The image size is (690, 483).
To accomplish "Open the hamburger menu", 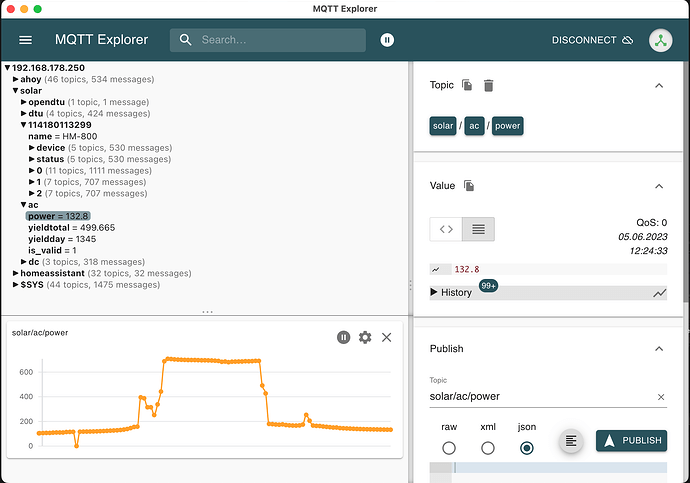I will pos(26,40).
